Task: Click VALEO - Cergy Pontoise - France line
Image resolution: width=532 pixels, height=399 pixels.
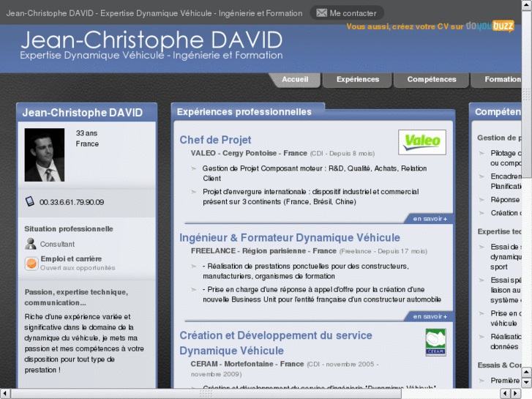Action: click(249, 153)
